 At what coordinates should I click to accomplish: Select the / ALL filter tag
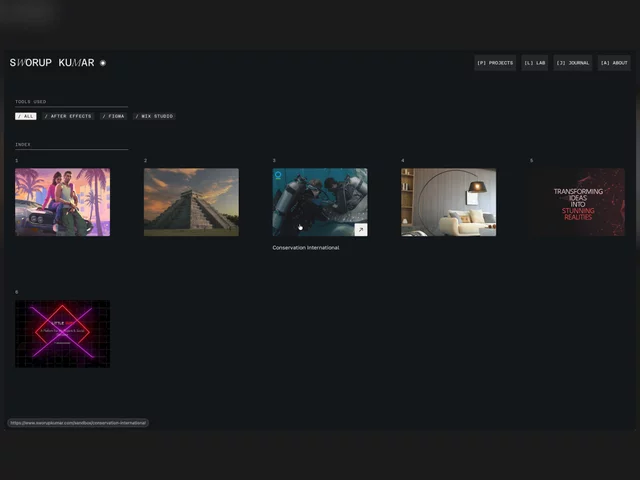click(x=26, y=116)
